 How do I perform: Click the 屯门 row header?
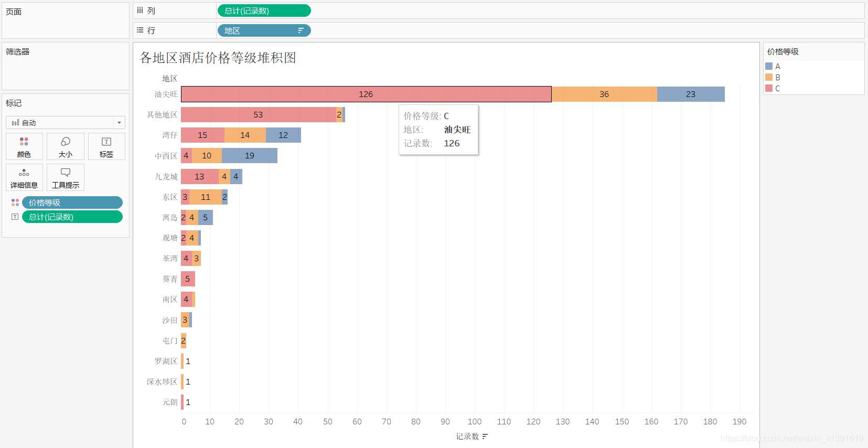click(x=170, y=341)
